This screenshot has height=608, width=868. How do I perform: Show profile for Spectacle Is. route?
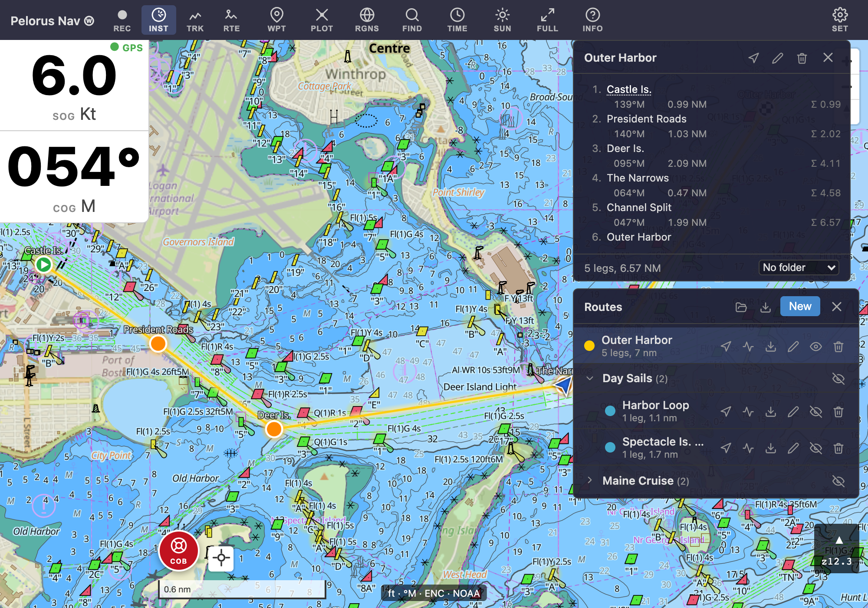pyautogui.click(x=748, y=448)
